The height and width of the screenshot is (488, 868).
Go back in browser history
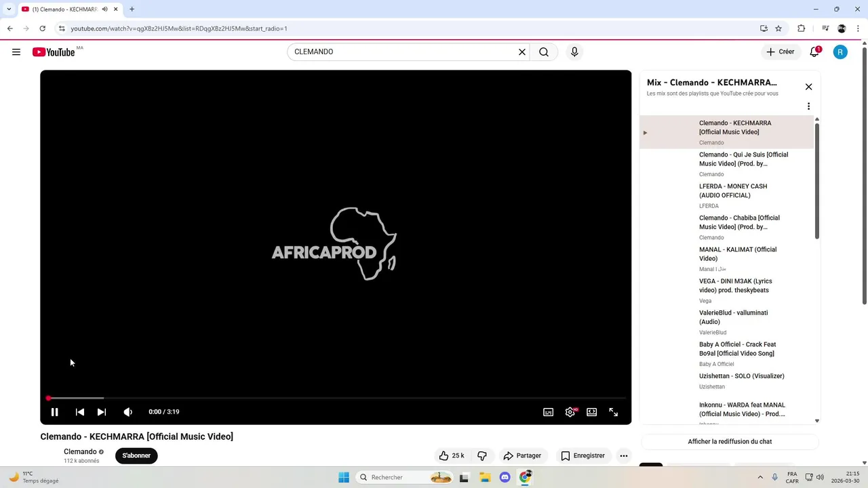coord(9,28)
